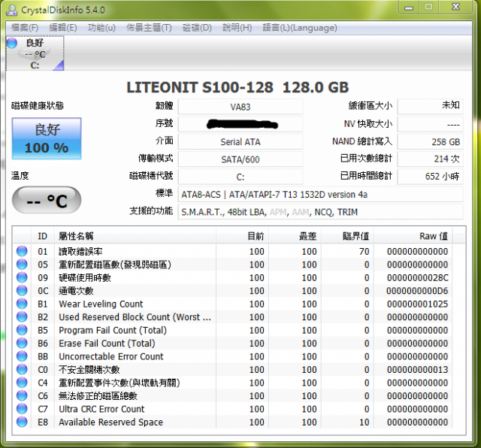Click status orb for attribute 05
This screenshot has height=448, width=481.
22,264
